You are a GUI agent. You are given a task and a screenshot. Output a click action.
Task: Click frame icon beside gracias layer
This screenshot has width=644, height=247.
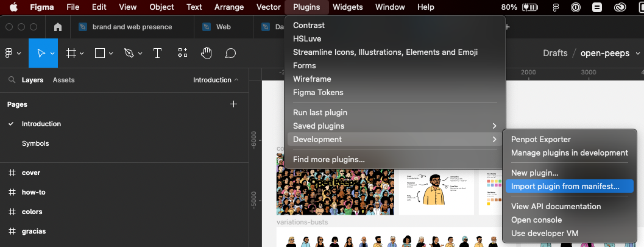click(12, 231)
